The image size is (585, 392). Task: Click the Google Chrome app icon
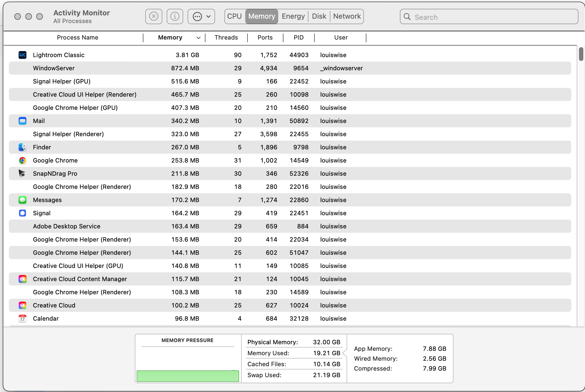click(22, 160)
